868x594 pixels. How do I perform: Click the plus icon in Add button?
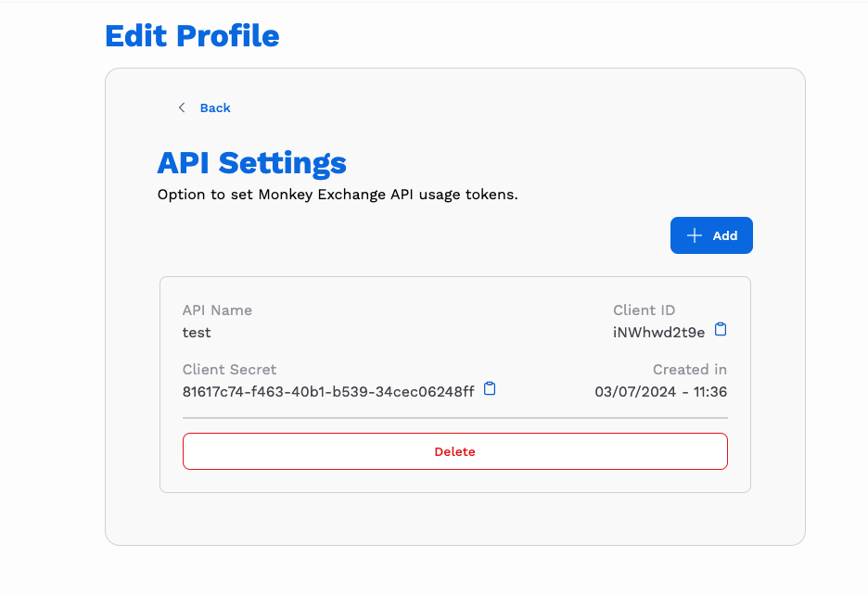(694, 235)
